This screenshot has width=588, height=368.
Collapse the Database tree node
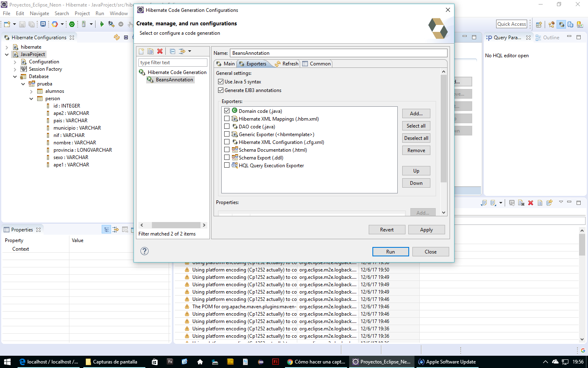tap(15, 76)
